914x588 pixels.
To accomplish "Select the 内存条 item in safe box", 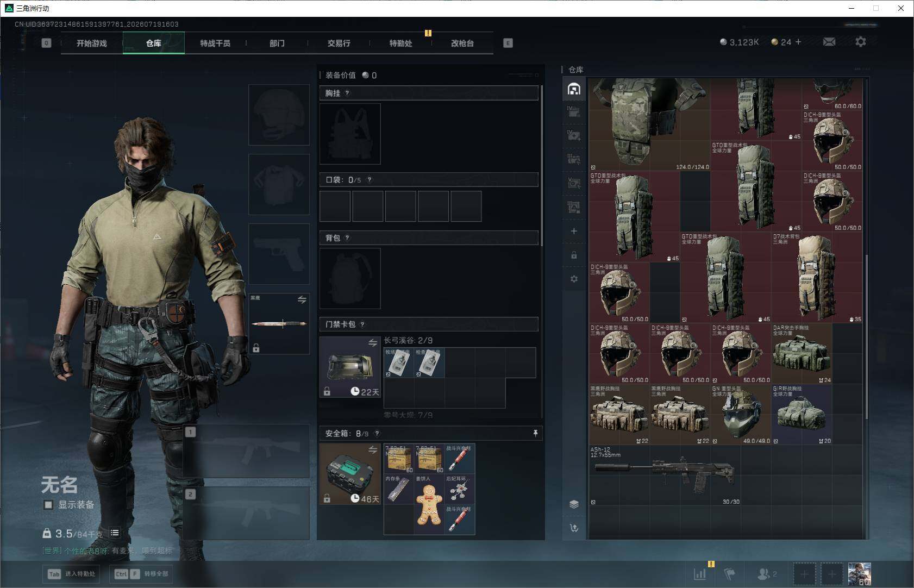I will (399, 489).
